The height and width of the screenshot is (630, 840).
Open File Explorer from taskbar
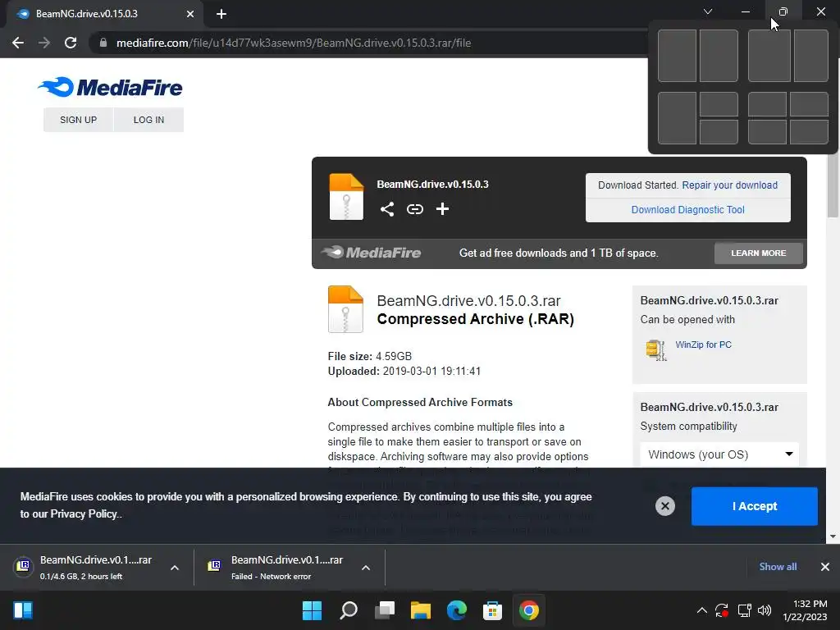tap(421, 610)
